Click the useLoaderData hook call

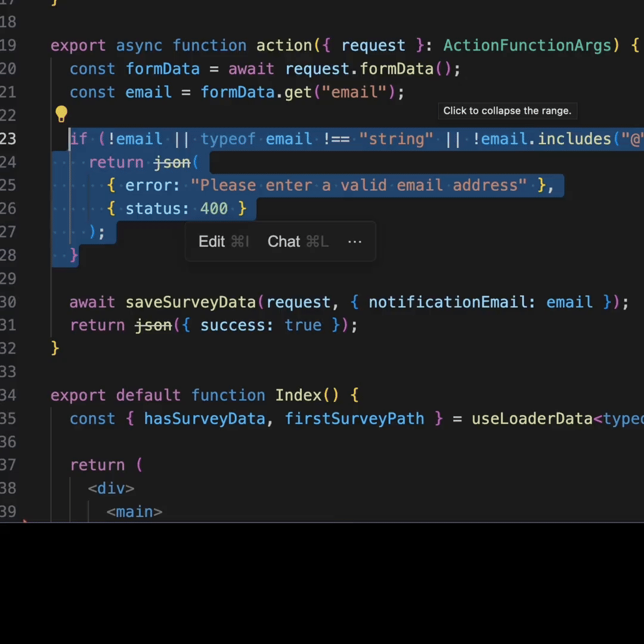(531, 419)
